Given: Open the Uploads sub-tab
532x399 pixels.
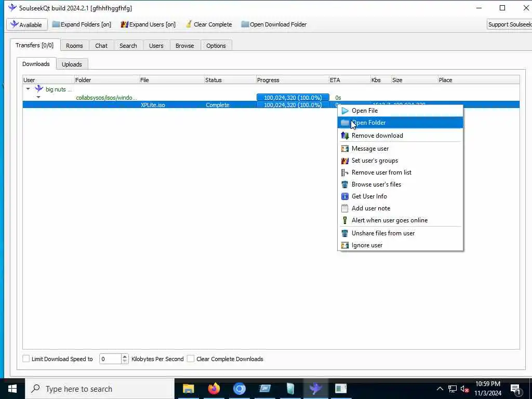Looking at the screenshot, I should [x=72, y=64].
